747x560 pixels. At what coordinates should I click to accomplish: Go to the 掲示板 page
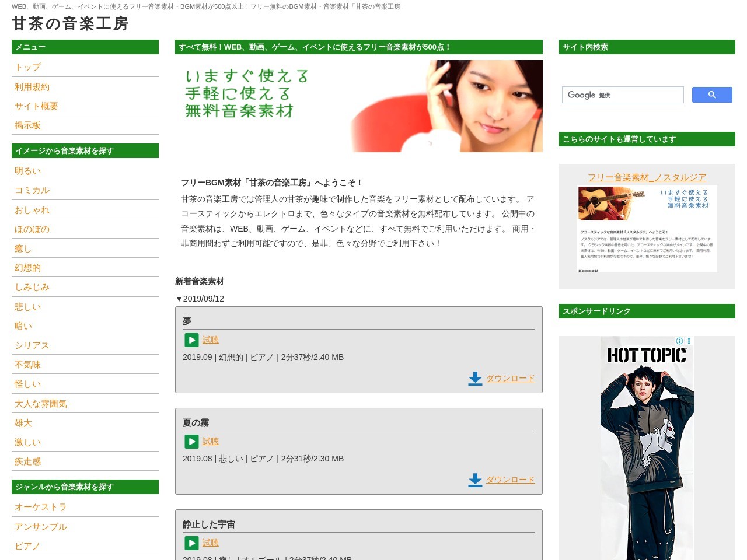point(27,125)
